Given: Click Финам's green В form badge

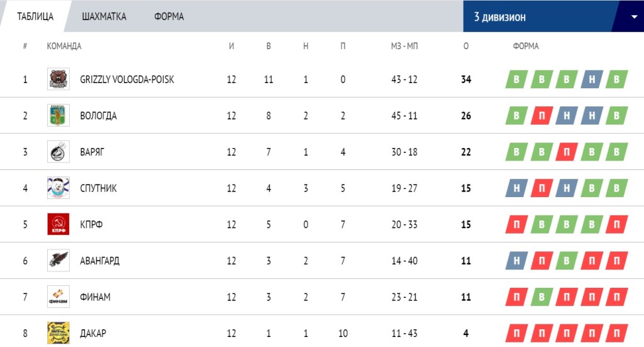Looking at the screenshot, I should [541, 297].
